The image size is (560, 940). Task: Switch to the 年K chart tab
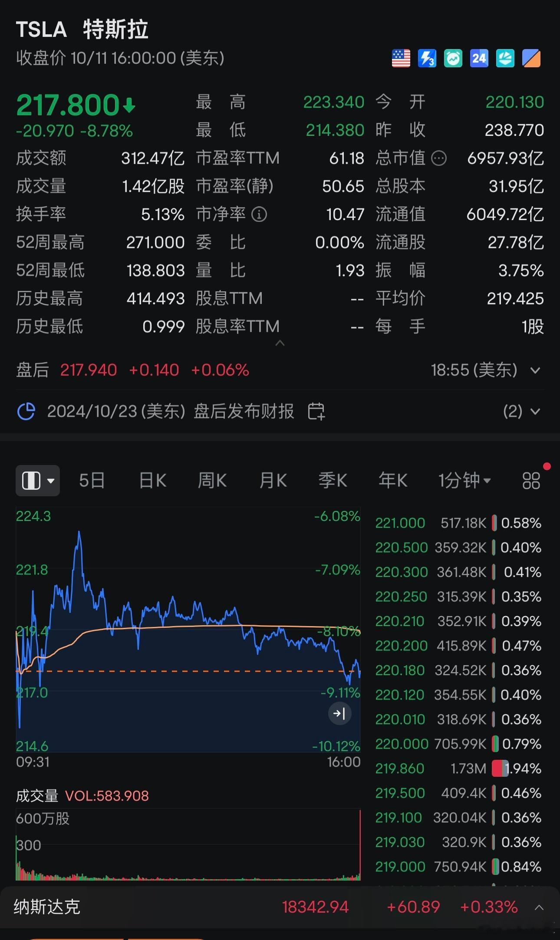click(x=392, y=481)
